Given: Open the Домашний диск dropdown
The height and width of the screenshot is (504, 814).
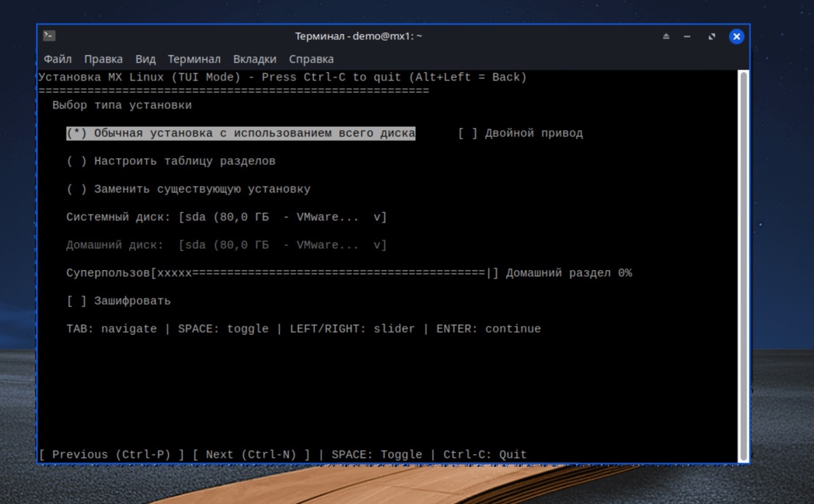Looking at the screenshot, I should [x=282, y=245].
